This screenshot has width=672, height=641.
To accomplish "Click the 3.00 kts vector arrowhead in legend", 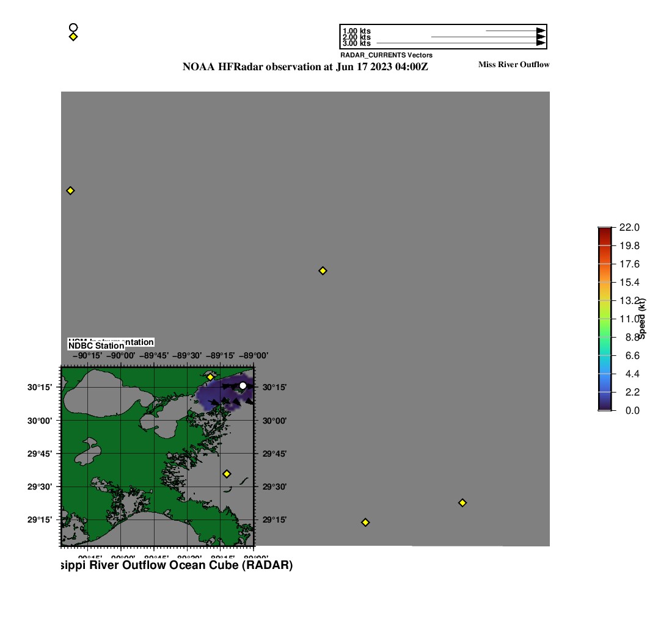I will pyautogui.click(x=541, y=43).
